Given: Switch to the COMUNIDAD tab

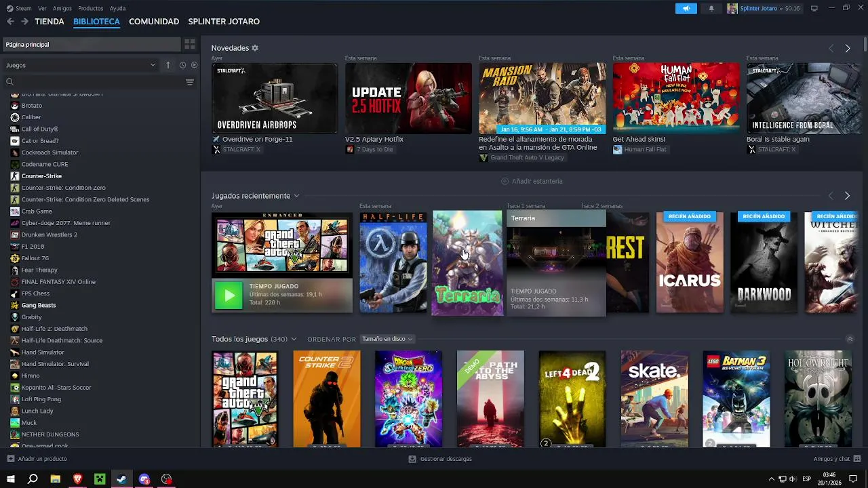Looking at the screenshot, I should point(154,22).
